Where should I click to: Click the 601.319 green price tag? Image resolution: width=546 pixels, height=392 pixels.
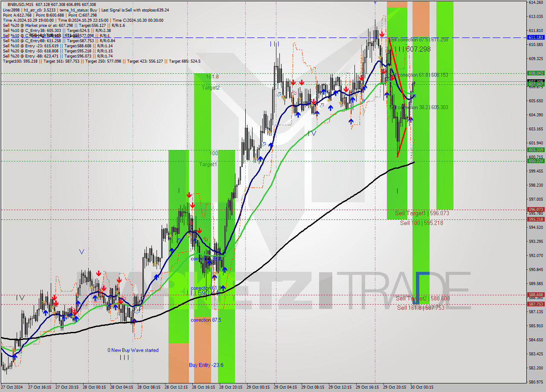[536, 150]
